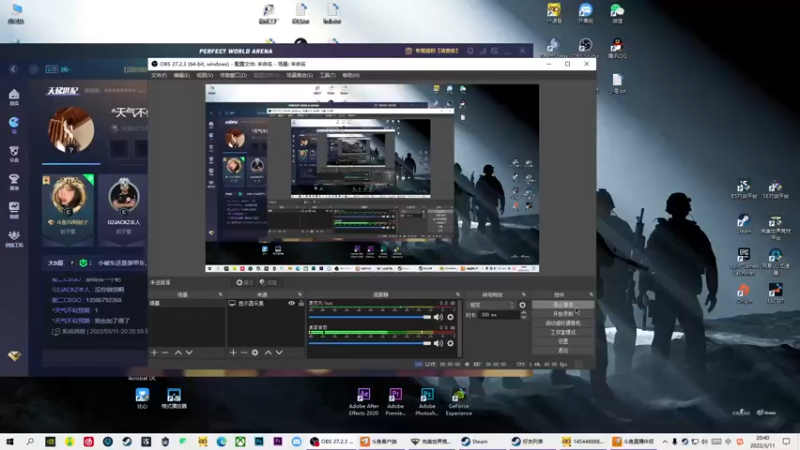Open Adobe Photoshop desktop shortcut

pos(427,402)
